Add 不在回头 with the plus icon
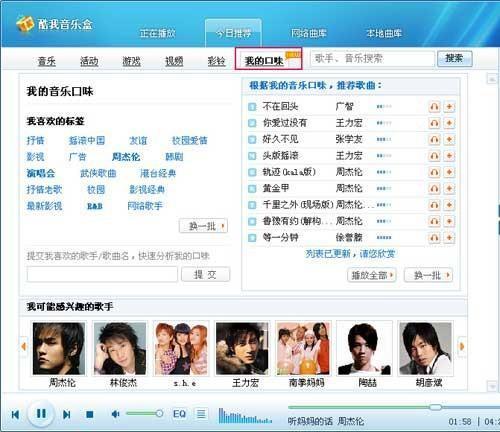This screenshot has height=432, width=500. point(449,107)
